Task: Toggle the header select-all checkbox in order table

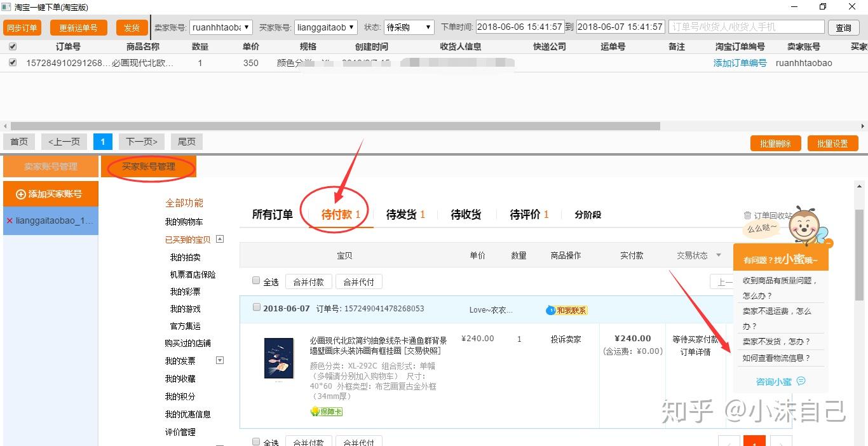Action: pos(13,46)
